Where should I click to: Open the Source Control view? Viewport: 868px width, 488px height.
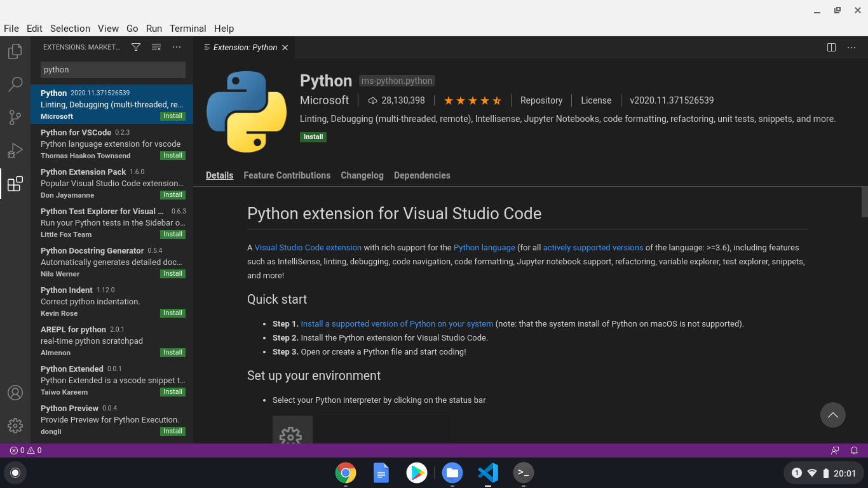[x=15, y=117]
